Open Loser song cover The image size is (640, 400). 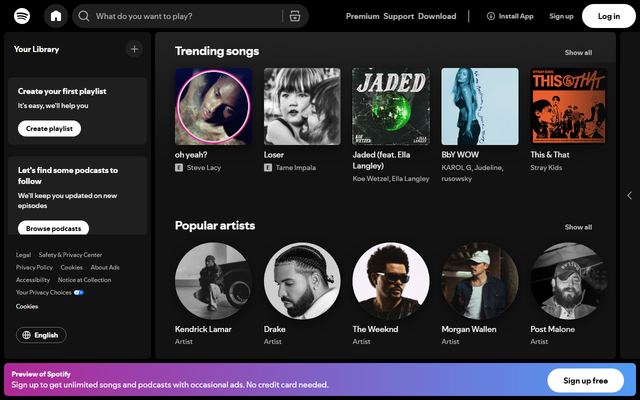click(x=302, y=107)
